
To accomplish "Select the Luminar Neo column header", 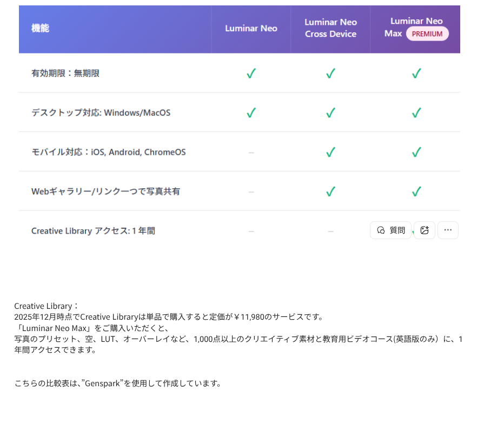I will (251, 28).
